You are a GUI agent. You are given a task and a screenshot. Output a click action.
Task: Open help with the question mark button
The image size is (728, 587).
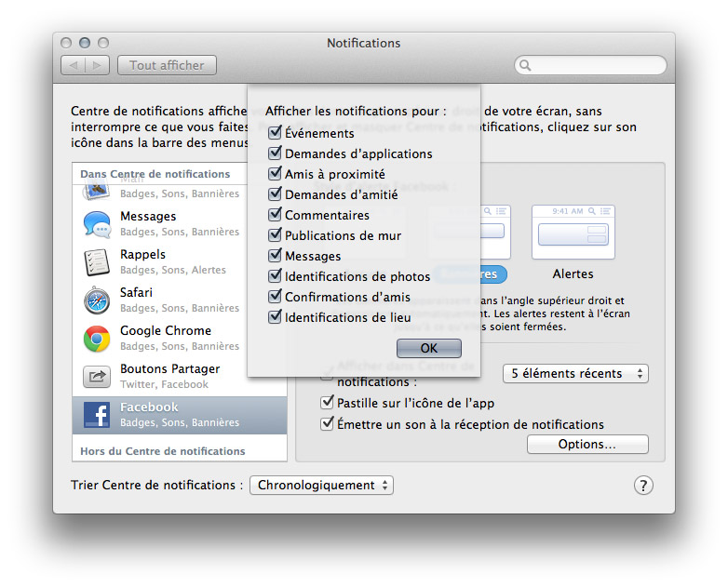click(643, 486)
